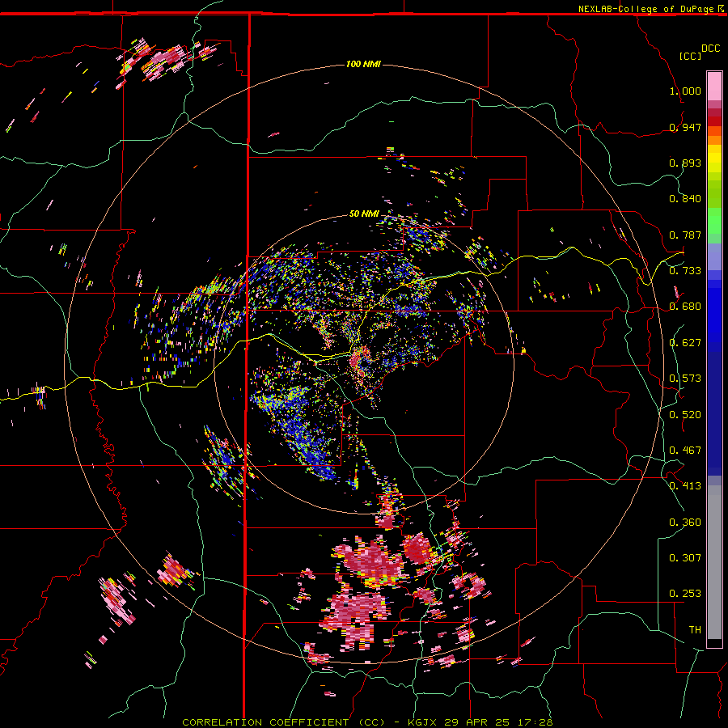The image size is (728, 728).
Task: Pick the gray segment of the color bar
Action: pyautogui.click(x=714, y=562)
